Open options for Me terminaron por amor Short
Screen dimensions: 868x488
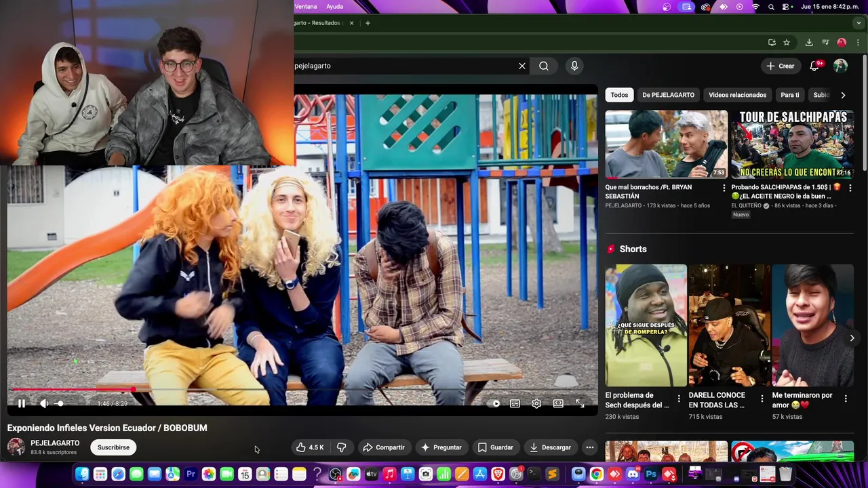(x=846, y=399)
